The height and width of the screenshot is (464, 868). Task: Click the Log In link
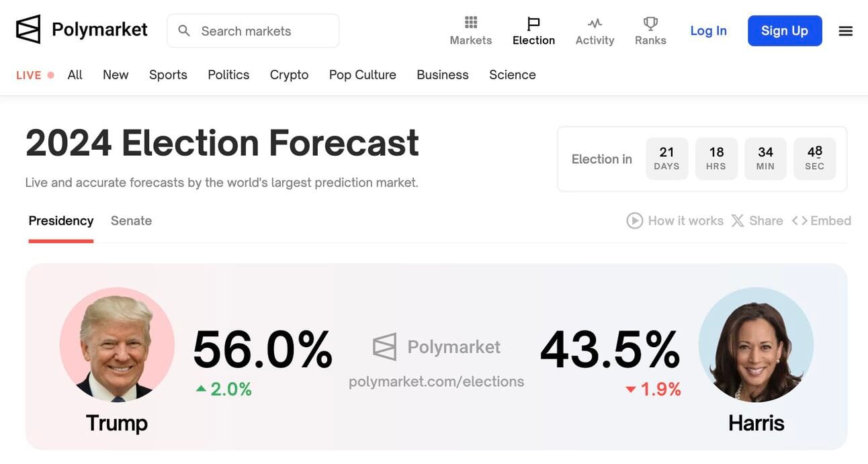pos(708,31)
